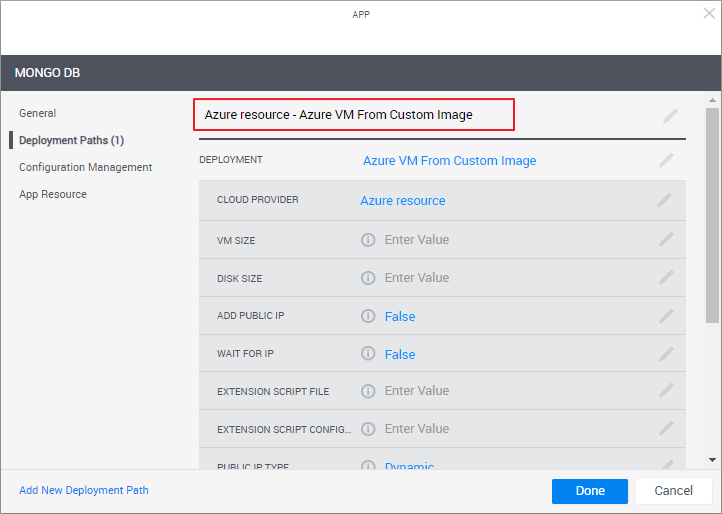Viewport: 722px width, 514px height.
Task: Click the Cloud Provider edit pencil
Action: pyautogui.click(x=665, y=200)
